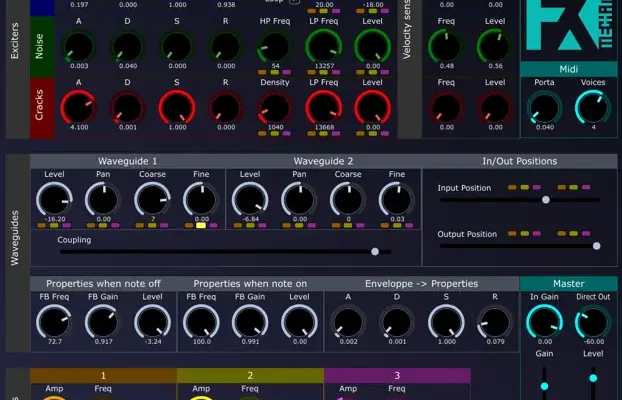This screenshot has height=400, width=622.
Task: Click the note-off FB Freq knob
Action: [54, 322]
